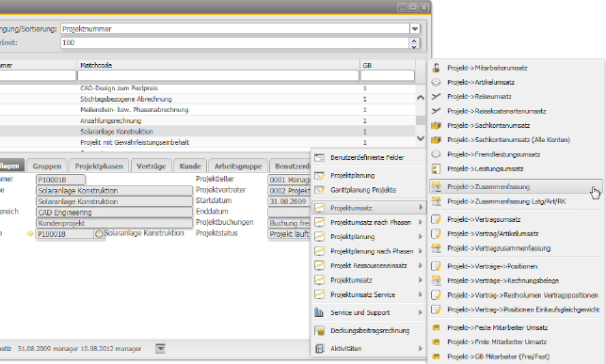Select the CAD-Design zum Festpreis row
Viewport: 606px width, 364px height.
tap(208, 88)
